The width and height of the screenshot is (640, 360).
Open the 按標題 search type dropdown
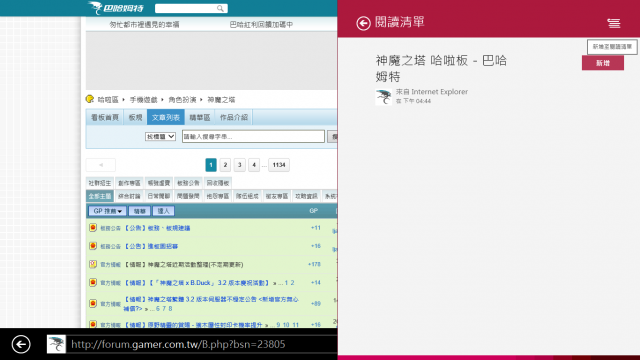pos(160,137)
